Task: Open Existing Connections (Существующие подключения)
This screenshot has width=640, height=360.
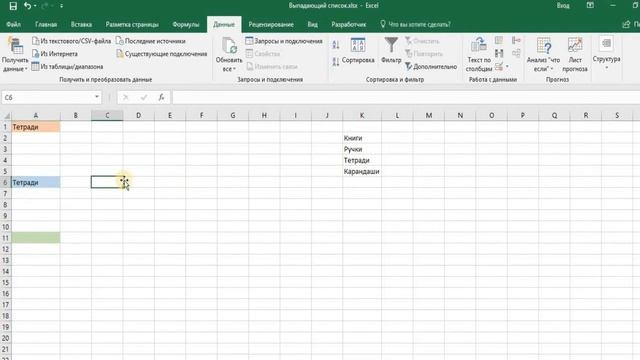Action: [162, 54]
